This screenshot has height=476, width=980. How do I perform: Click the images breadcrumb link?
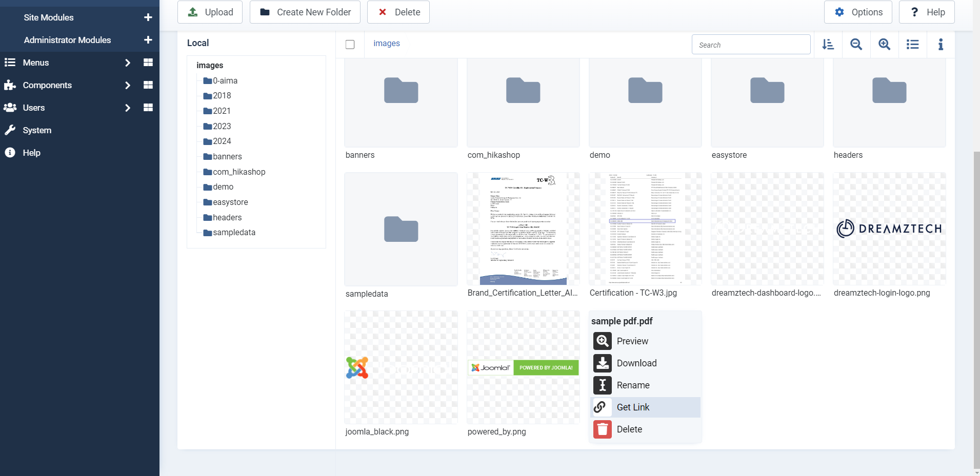click(387, 44)
